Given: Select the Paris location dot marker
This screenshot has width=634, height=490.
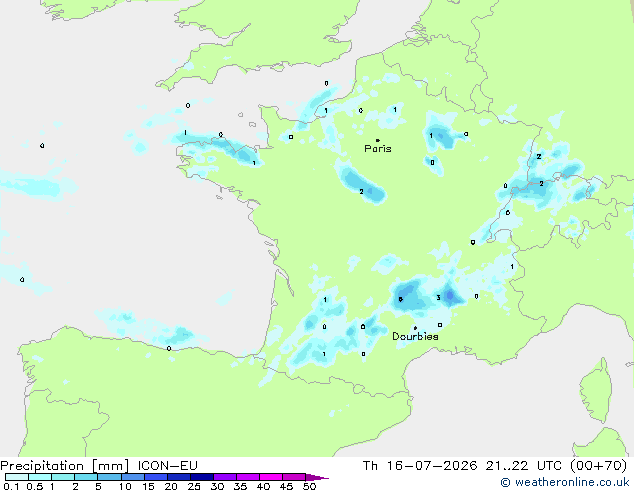Looking at the screenshot, I should pyautogui.click(x=378, y=140).
